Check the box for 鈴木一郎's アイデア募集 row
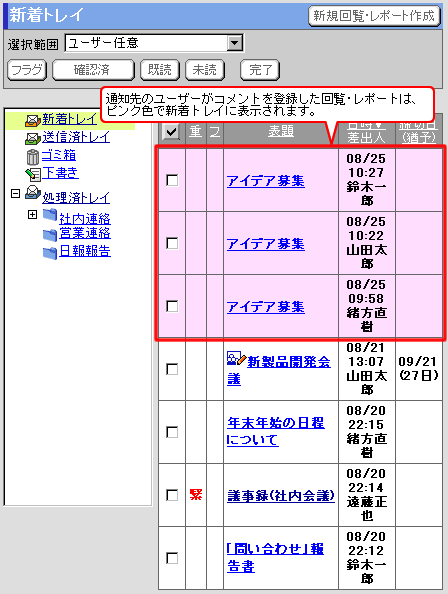 tap(172, 180)
